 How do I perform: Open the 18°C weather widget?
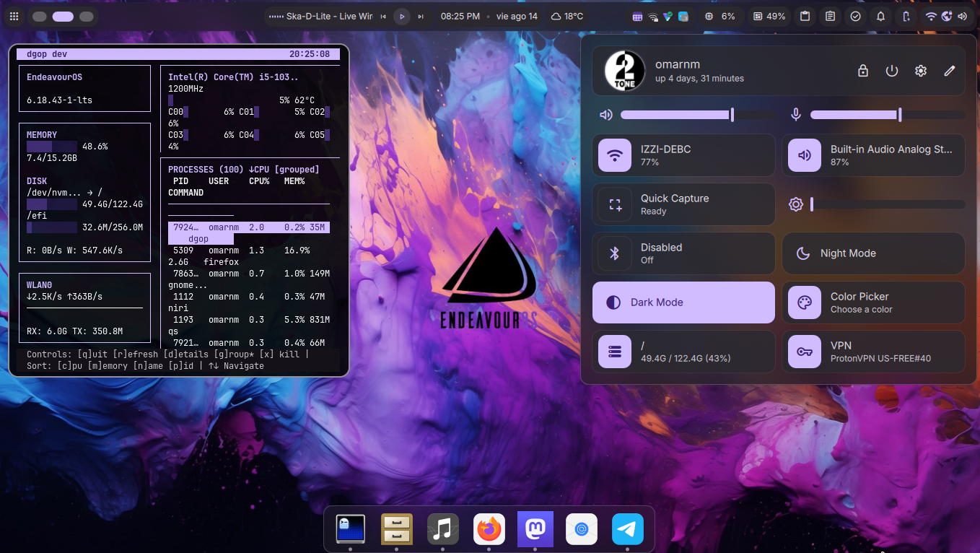point(567,16)
